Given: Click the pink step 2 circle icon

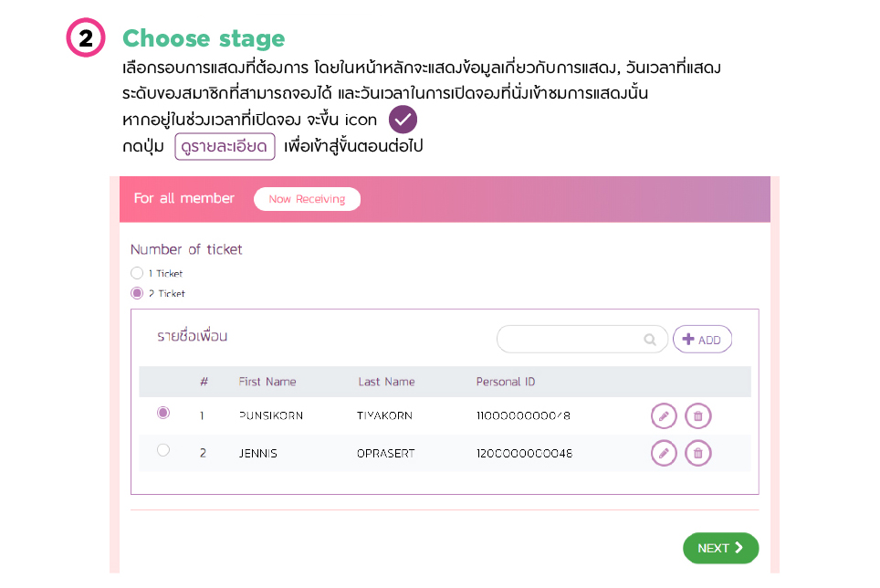Looking at the screenshot, I should [86, 38].
